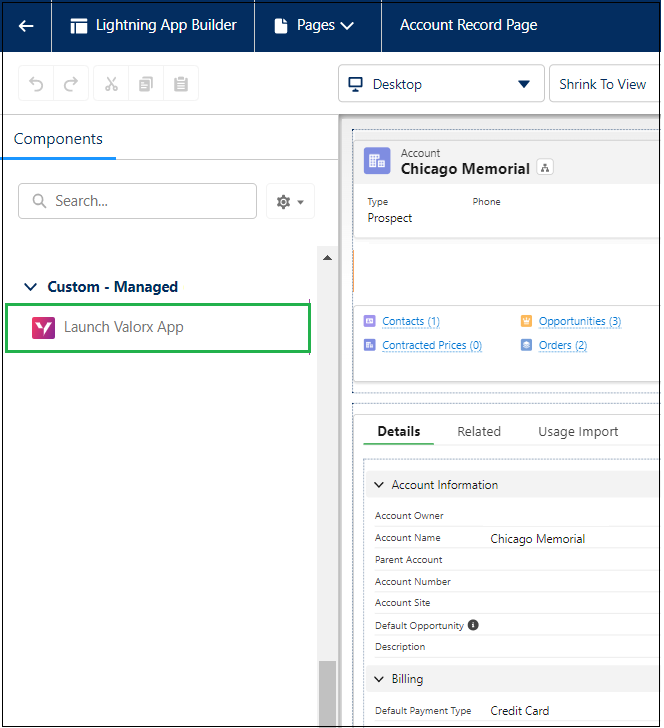The width and height of the screenshot is (664, 728).
Task: Click the components scroll up arrow
Action: 327,258
